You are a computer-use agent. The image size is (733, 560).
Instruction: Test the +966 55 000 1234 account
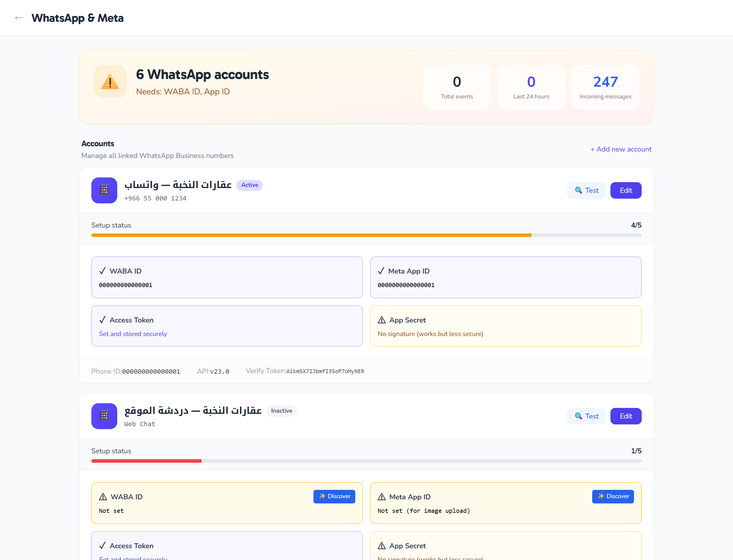[586, 190]
